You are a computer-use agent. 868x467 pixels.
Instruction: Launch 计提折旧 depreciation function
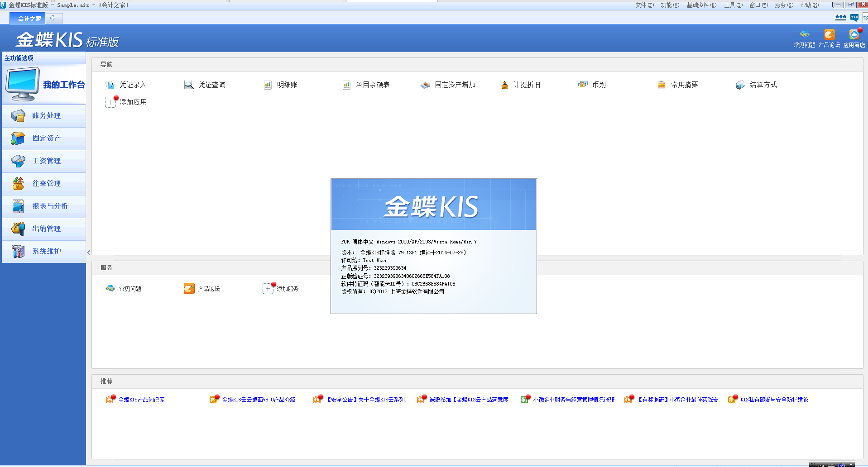[x=504, y=85]
